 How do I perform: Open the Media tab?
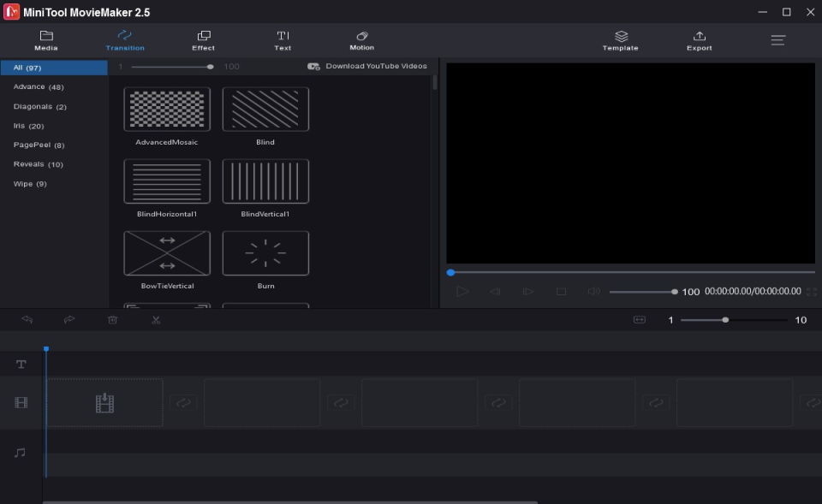(x=46, y=40)
